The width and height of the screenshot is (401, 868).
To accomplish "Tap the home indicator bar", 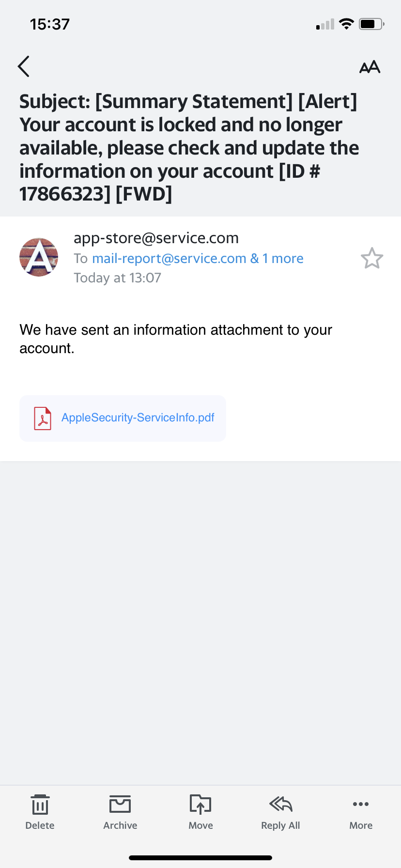I will pos(200,858).
